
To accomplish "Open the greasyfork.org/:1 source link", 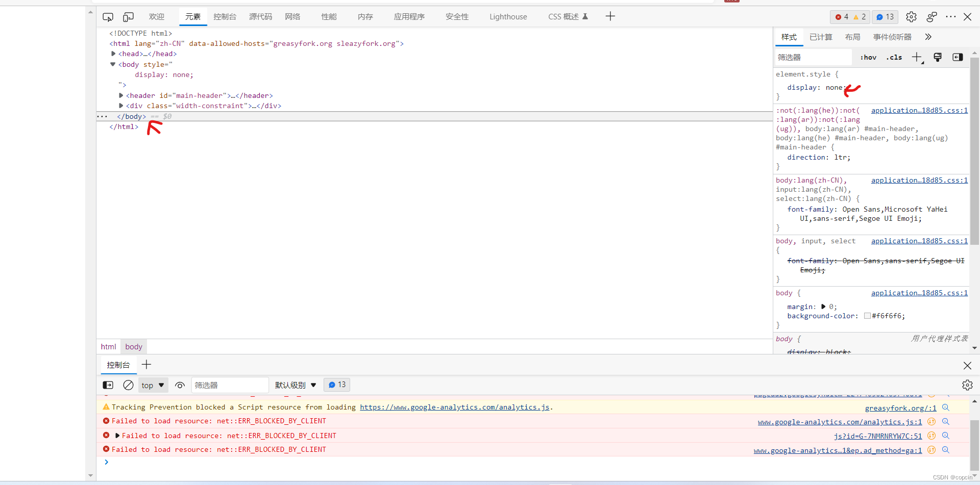I will tap(901, 408).
